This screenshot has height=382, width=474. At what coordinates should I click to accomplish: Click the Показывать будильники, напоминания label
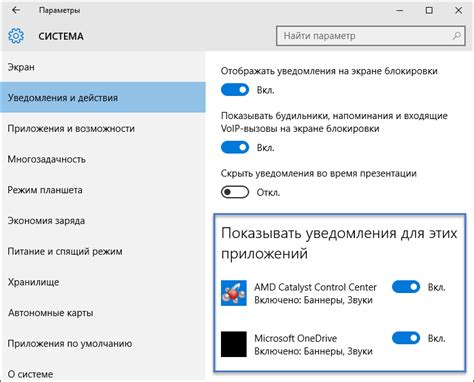(x=334, y=122)
